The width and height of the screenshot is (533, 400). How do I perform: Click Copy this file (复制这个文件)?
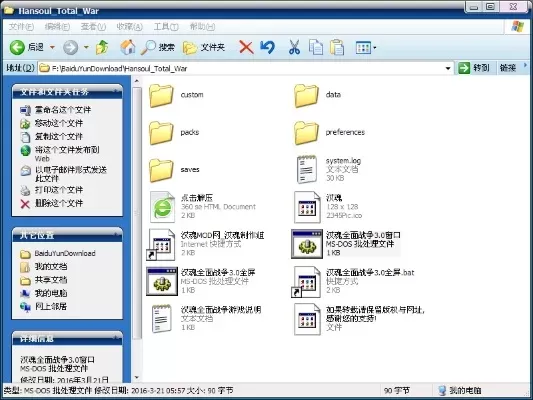point(59,136)
